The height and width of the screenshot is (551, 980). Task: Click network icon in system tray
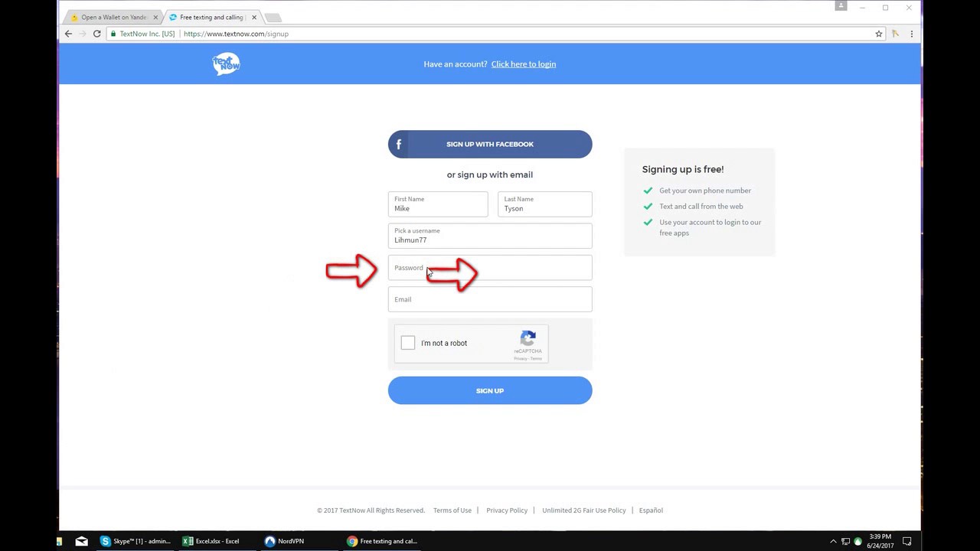[846, 541]
